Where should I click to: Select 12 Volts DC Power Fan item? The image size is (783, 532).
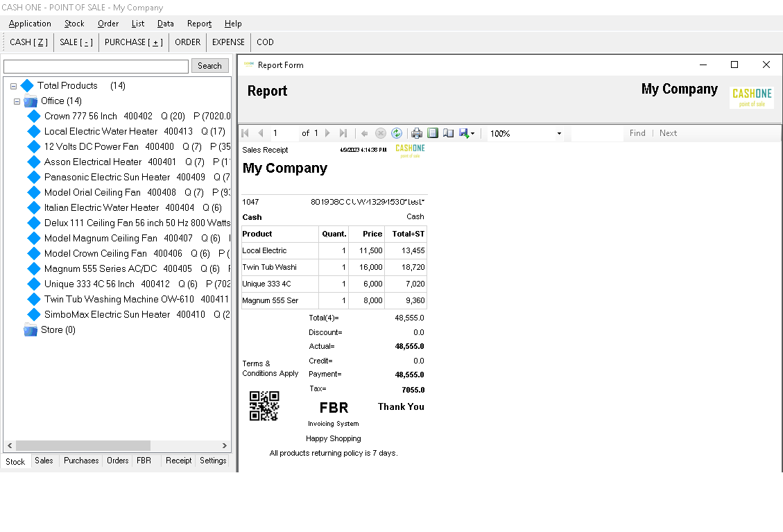137,147
